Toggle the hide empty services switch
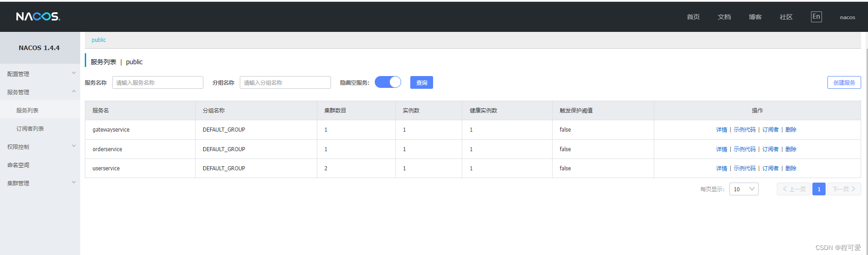868x255 pixels. (x=387, y=82)
